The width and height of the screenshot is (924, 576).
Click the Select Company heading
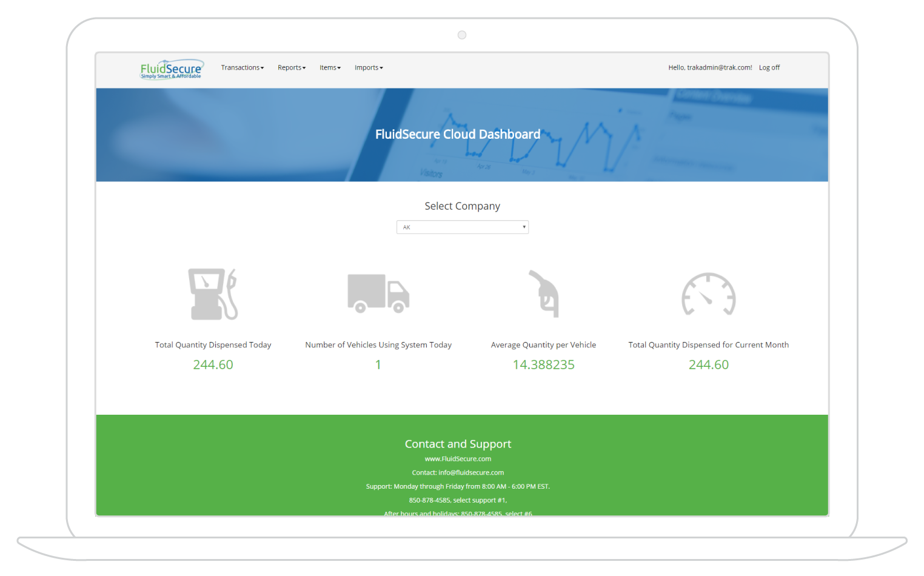(463, 206)
